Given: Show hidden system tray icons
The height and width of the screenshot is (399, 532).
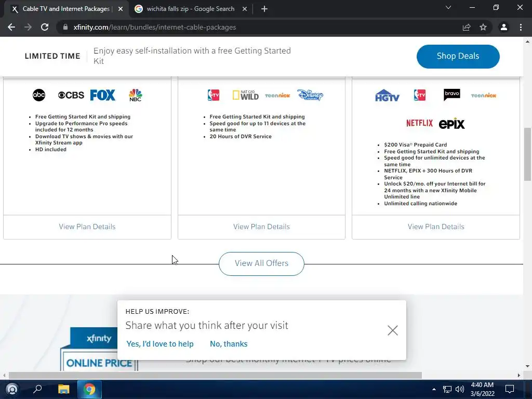Looking at the screenshot, I should [x=434, y=389].
